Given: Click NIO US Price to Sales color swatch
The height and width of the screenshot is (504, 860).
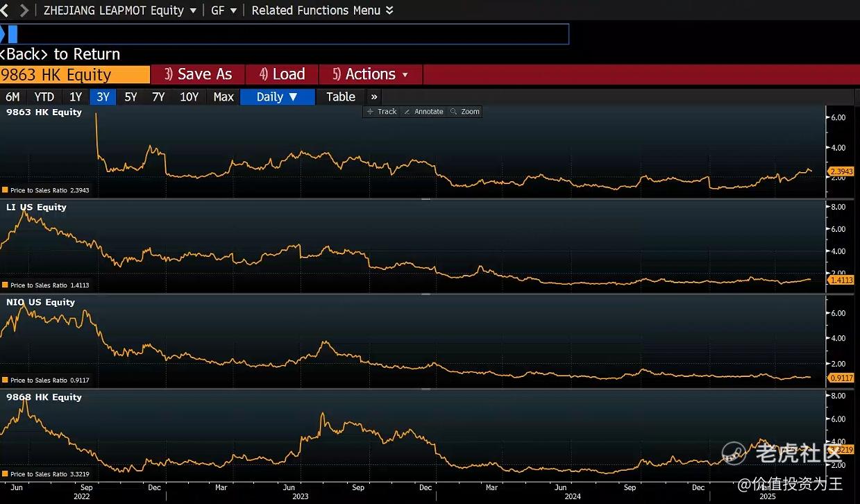Looking at the screenshot, I should pyautogui.click(x=5, y=380).
